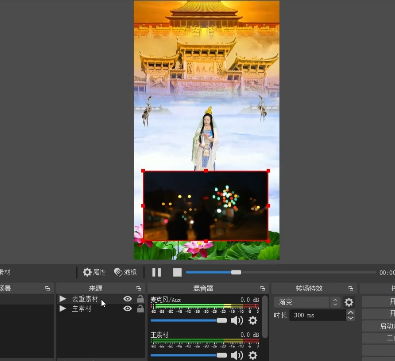Viewport: 395px width, 361px height.
Task: Open source Properties with the gear button
Action: click(94, 272)
